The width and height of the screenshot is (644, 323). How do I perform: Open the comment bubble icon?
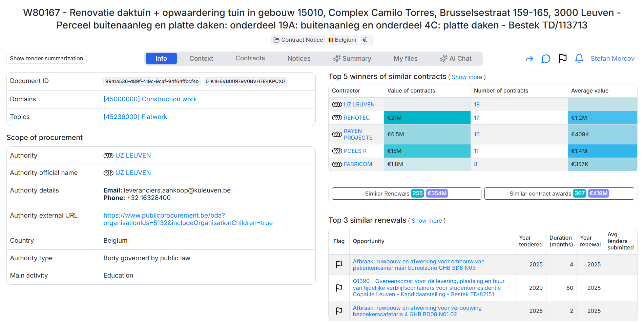point(546,59)
